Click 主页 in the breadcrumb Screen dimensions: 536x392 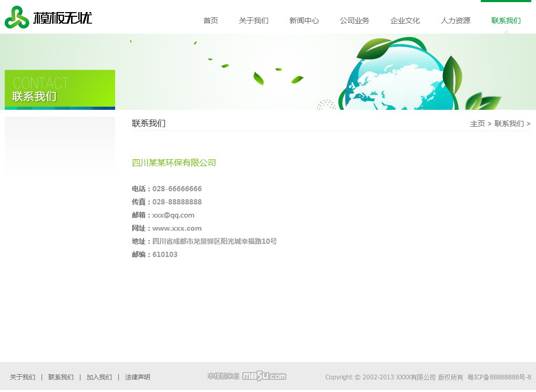point(477,123)
